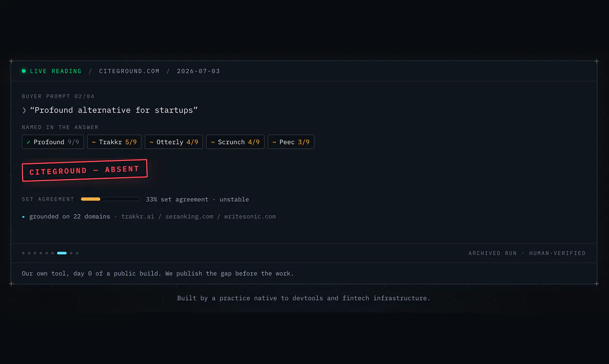
Task: Go to the fifth carousel dot
Action: point(47,253)
